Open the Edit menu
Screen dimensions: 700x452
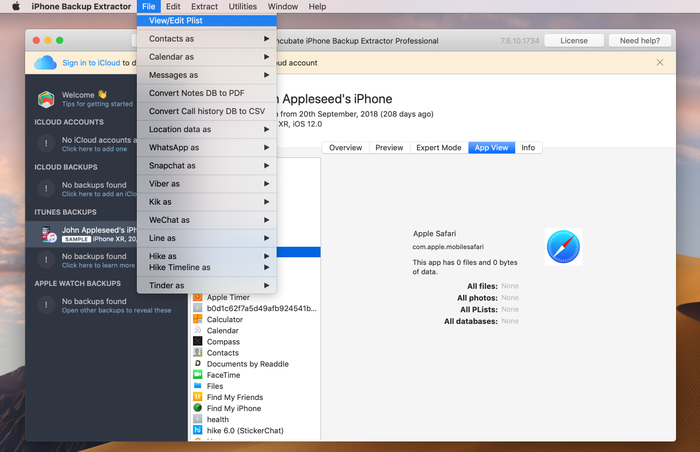point(173,6)
